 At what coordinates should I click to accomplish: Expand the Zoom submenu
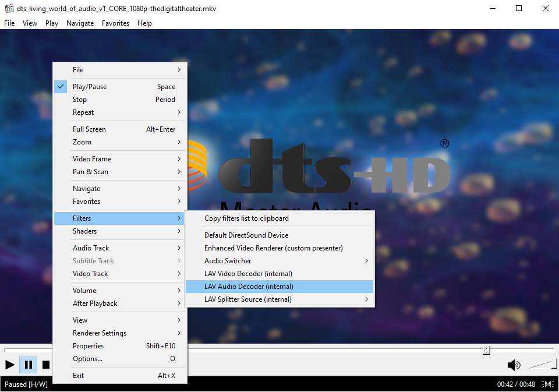pyautogui.click(x=120, y=142)
